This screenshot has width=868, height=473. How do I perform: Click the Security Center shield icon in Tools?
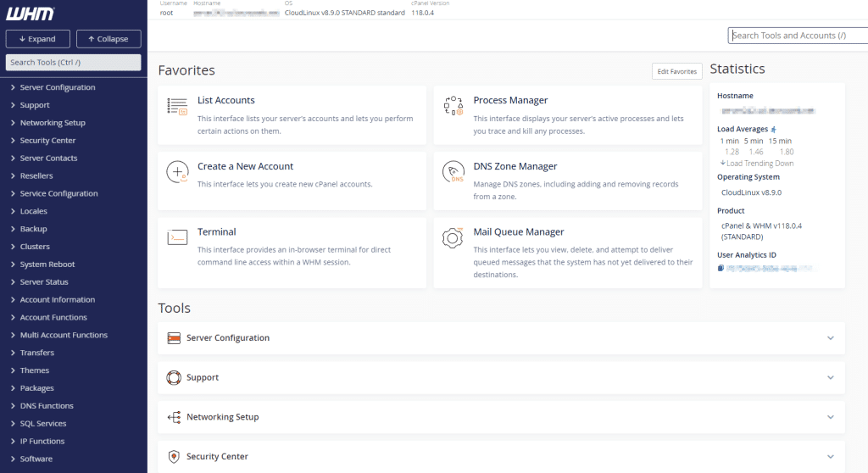[x=174, y=456]
